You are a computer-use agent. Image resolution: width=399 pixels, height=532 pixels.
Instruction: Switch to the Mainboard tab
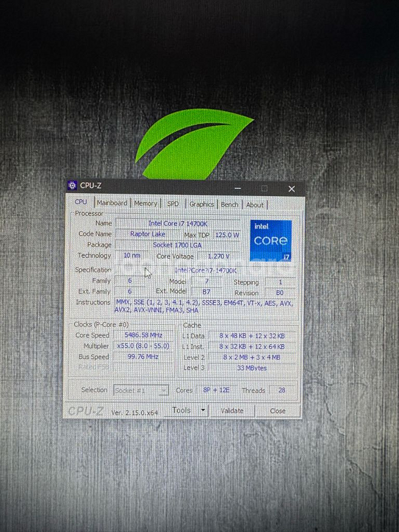[112, 203]
